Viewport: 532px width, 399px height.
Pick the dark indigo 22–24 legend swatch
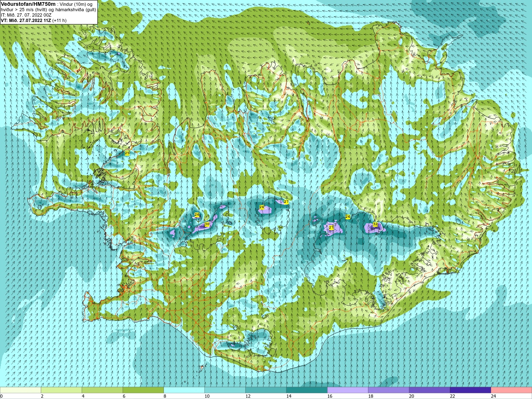(470, 390)
